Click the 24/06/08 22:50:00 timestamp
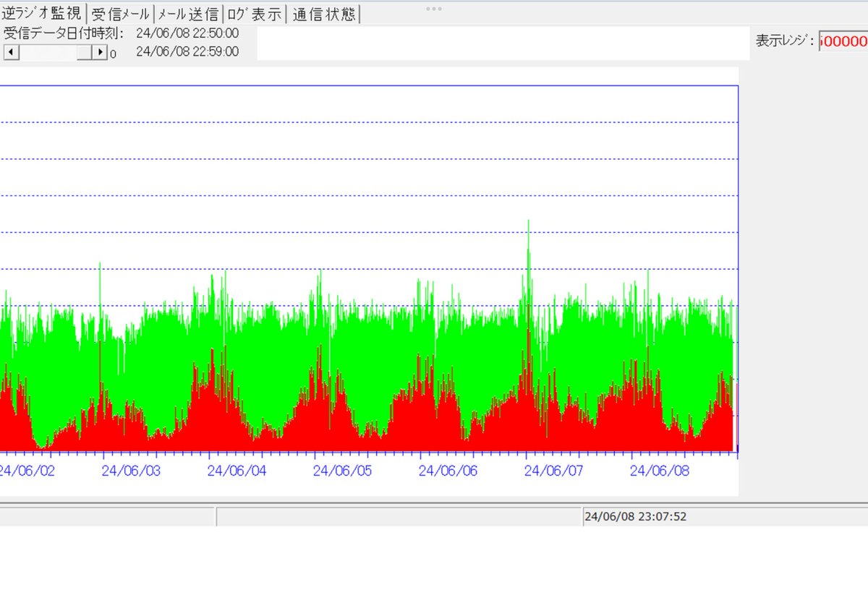 (x=187, y=33)
